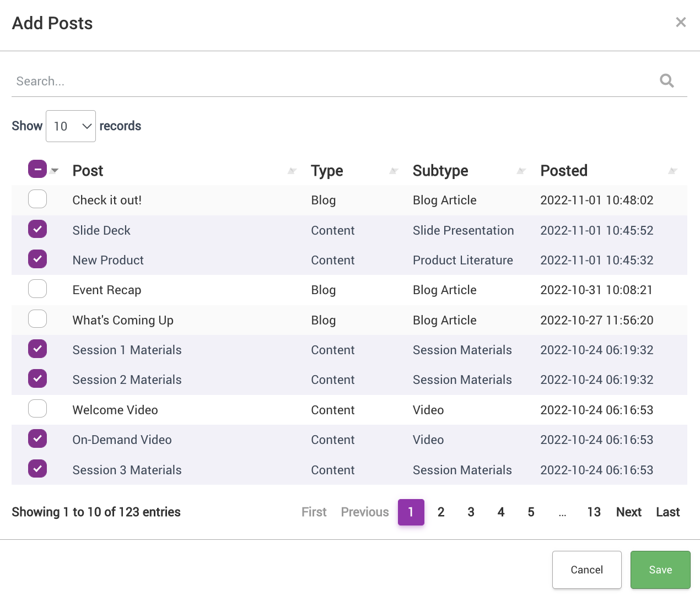The height and width of the screenshot is (596, 700).
Task: Click the '2022-10-27 11:56:20' posted date
Action: pyautogui.click(x=597, y=321)
